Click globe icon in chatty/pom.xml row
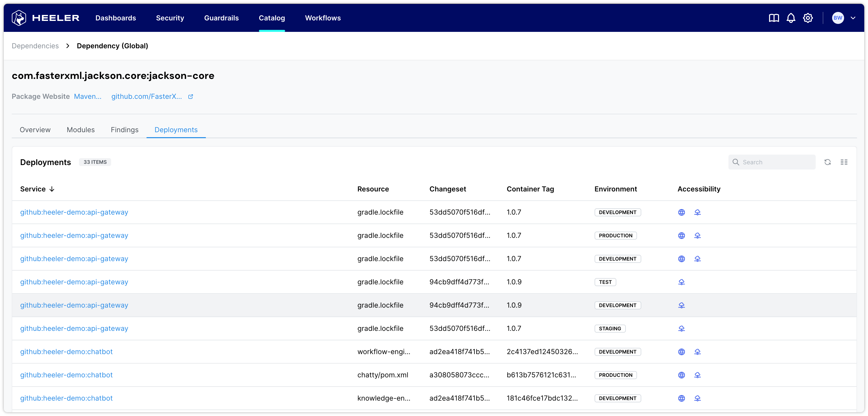The image size is (868, 416). [681, 375]
